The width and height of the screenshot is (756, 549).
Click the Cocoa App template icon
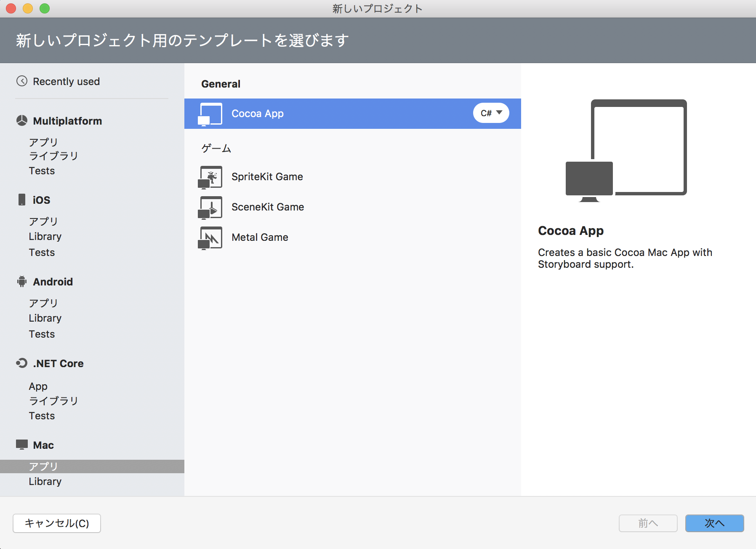[x=210, y=114]
